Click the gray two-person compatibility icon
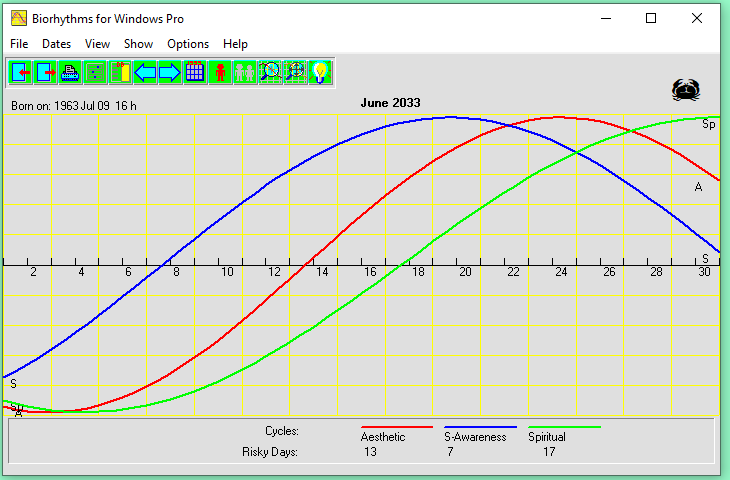This screenshot has height=480, width=730. click(x=245, y=72)
